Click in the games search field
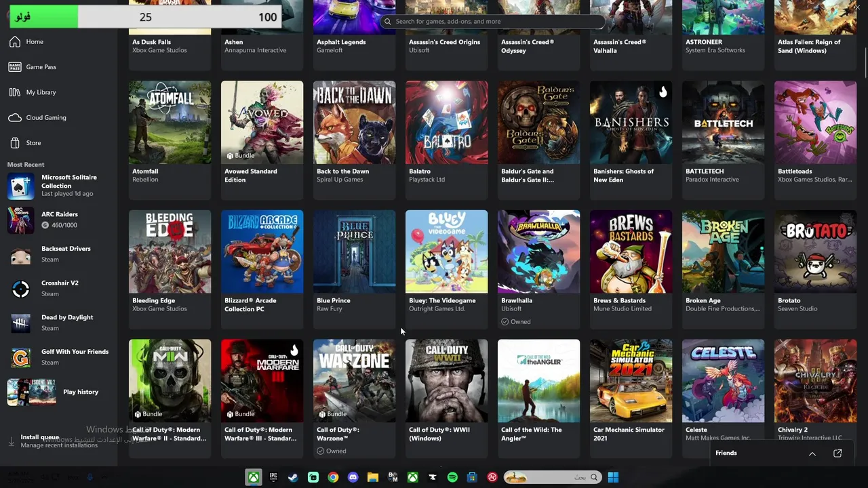 pos(493,22)
